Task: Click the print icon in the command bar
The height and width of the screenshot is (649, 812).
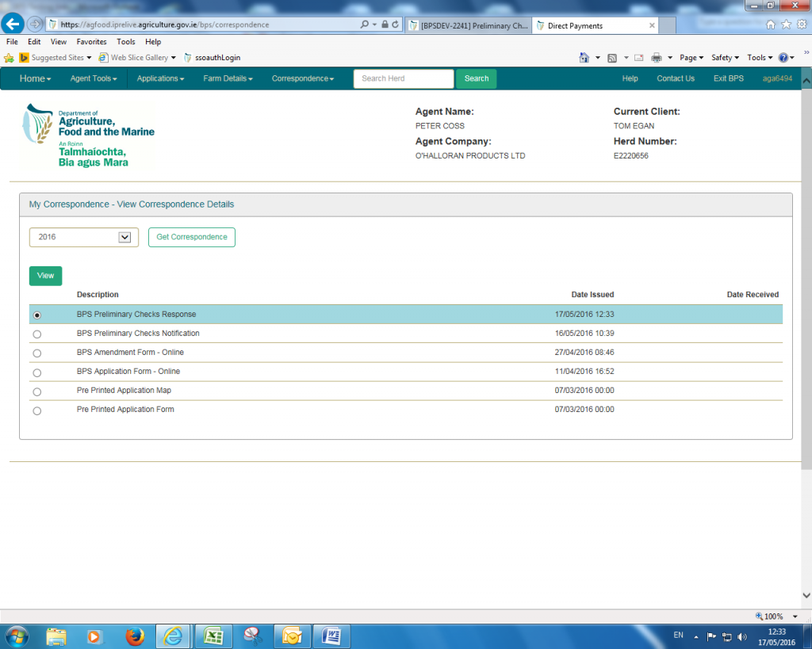Action: pyautogui.click(x=656, y=58)
